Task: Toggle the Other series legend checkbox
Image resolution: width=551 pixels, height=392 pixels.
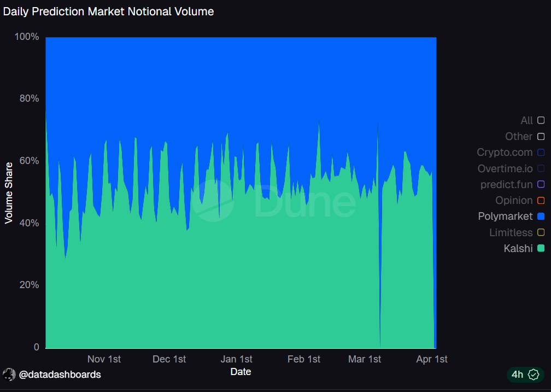Action: 541,137
